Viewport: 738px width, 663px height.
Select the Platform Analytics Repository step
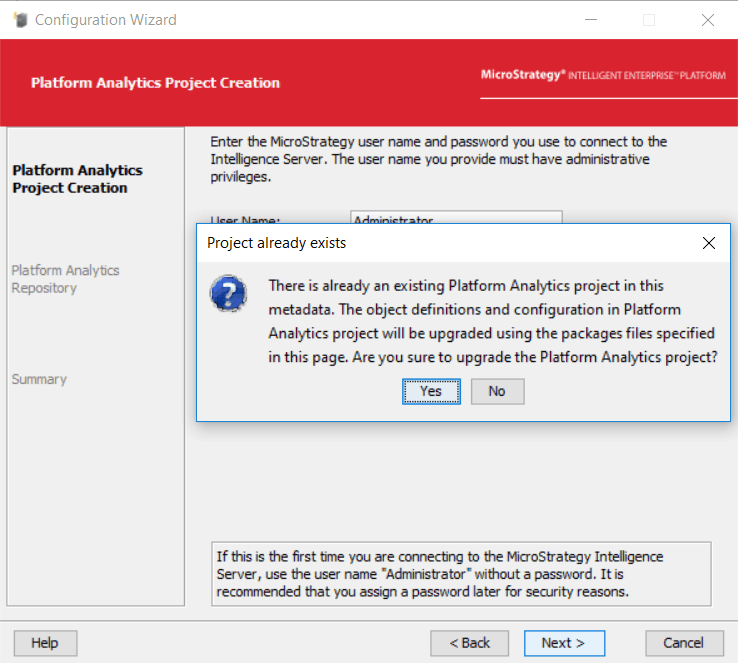(x=65, y=279)
